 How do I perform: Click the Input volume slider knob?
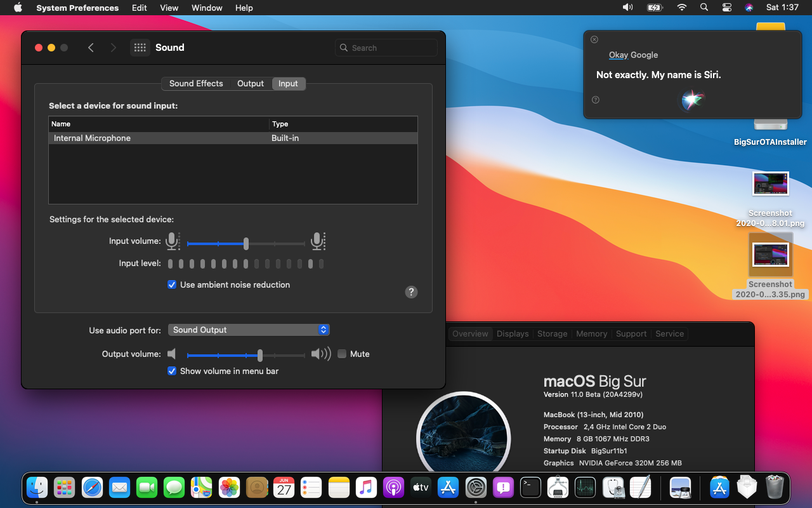pyautogui.click(x=246, y=243)
